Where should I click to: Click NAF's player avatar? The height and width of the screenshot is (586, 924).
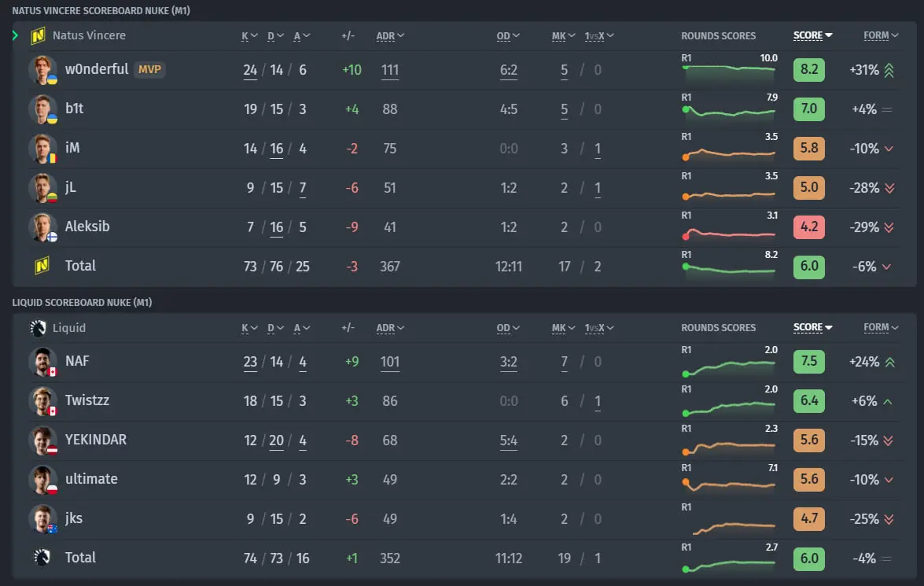coord(43,361)
